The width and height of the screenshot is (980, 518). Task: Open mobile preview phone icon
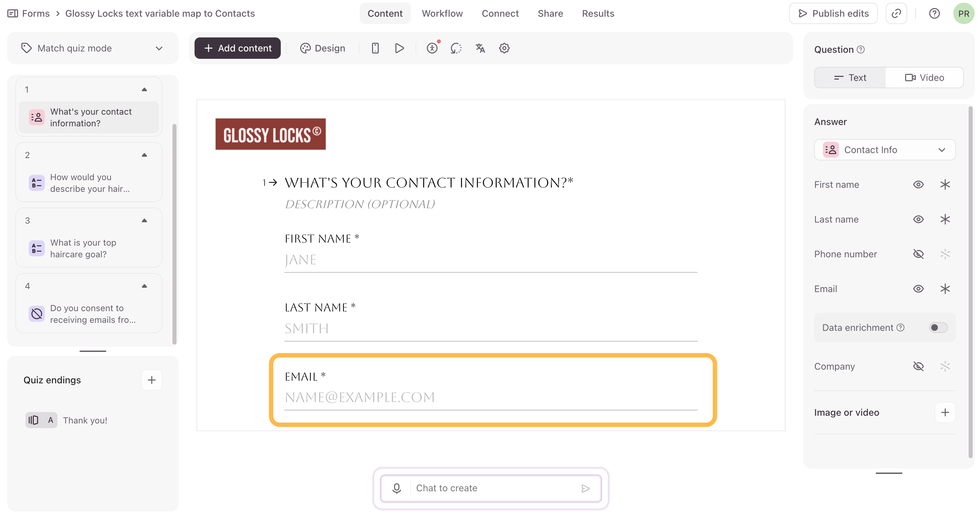pos(375,48)
